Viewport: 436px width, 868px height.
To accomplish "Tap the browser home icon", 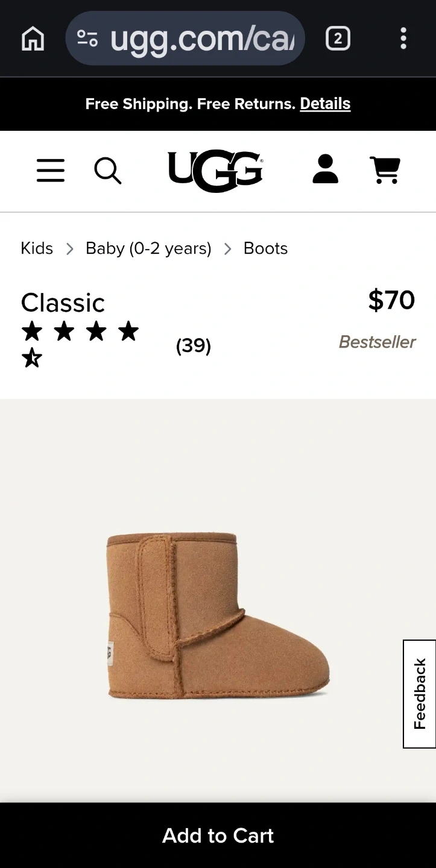I will (x=33, y=39).
